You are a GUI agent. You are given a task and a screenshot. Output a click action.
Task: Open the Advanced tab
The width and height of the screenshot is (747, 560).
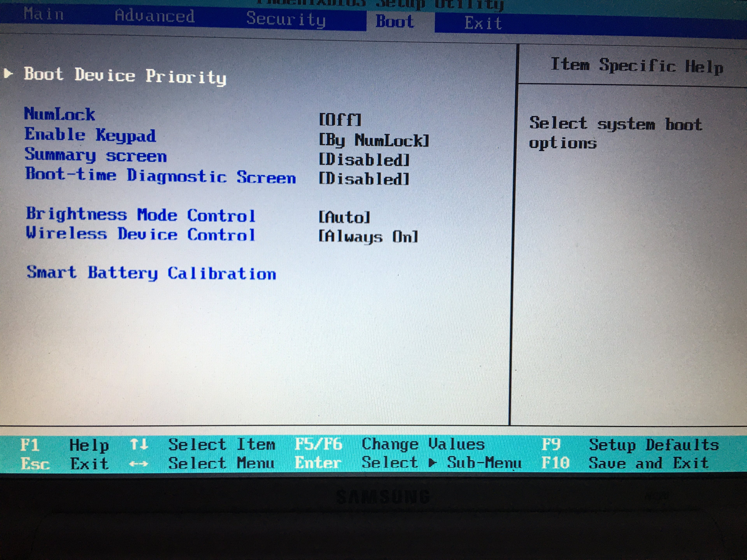[x=154, y=16]
